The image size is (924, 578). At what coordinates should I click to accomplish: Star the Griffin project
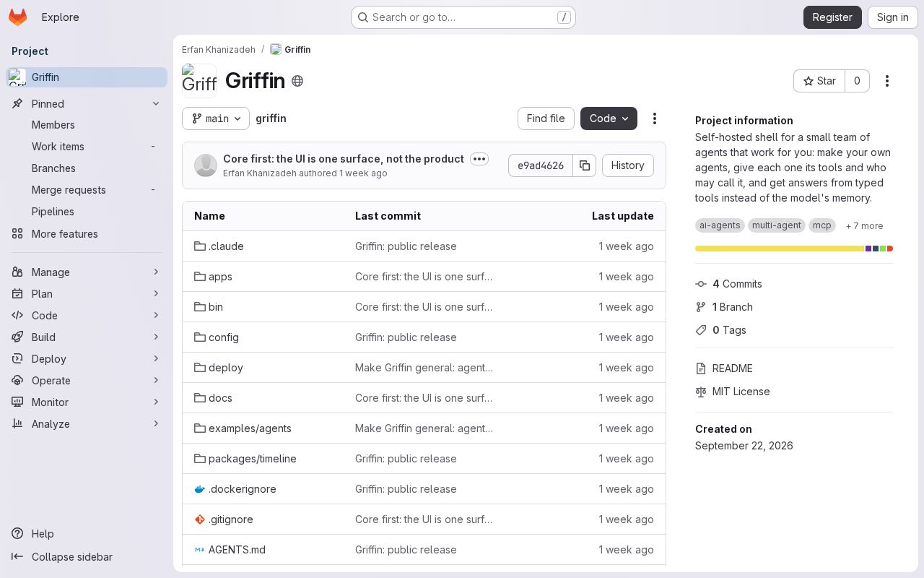point(819,81)
